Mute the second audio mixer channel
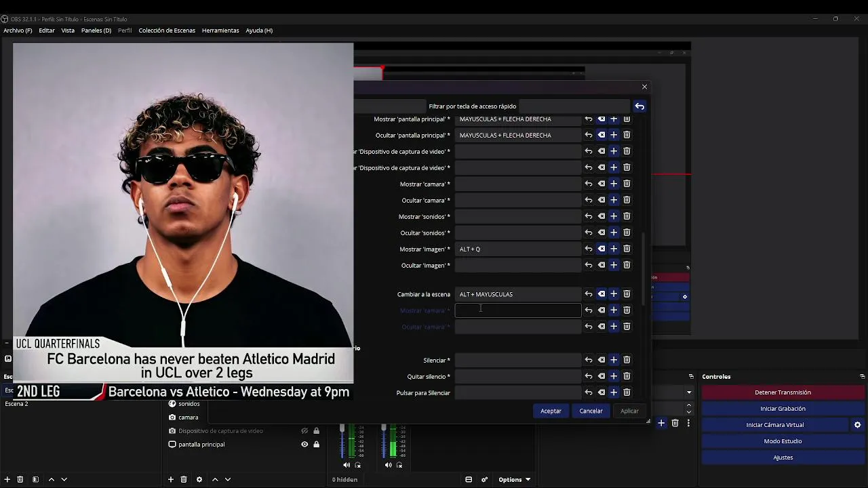The image size is (868, 488). [x=388, y=465]
